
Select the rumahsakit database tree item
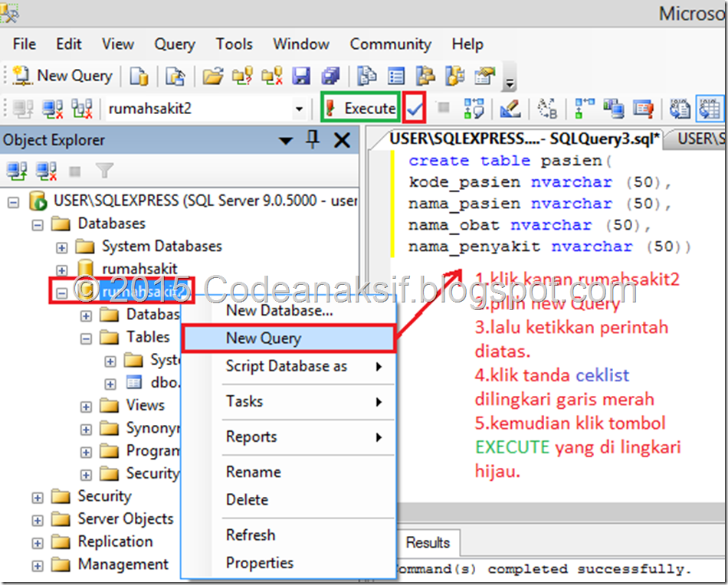pyautogui.click(x=139, y=269)
